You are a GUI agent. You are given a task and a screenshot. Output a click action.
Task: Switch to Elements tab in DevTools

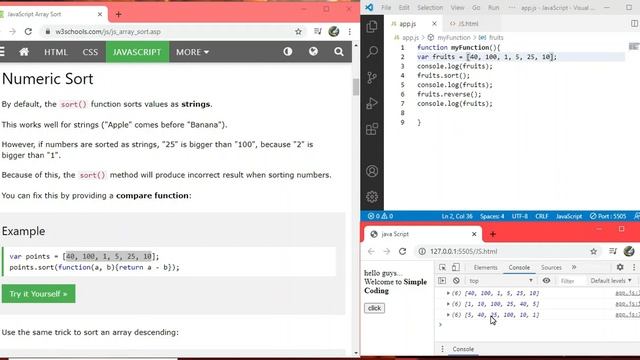coord(485,267)
